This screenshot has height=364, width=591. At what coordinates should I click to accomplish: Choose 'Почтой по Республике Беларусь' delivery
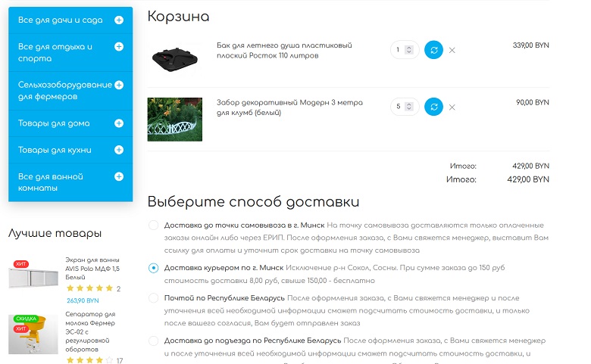(x=154, y=298)
